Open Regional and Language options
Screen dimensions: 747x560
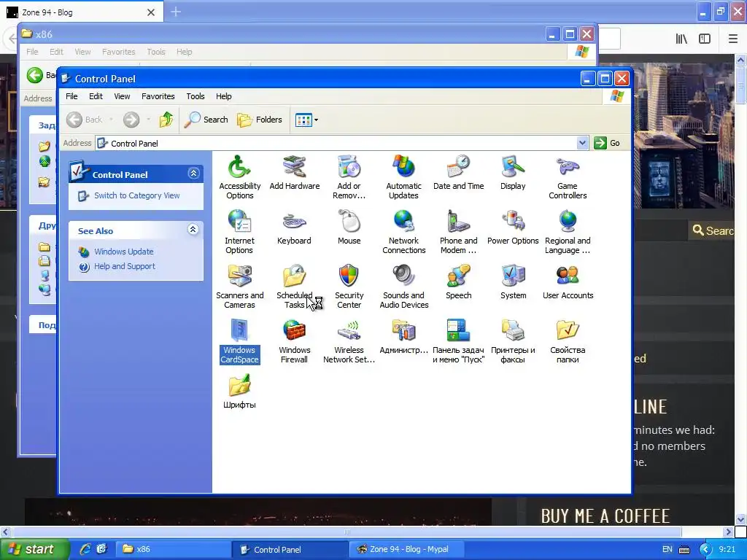coord(568,231)
